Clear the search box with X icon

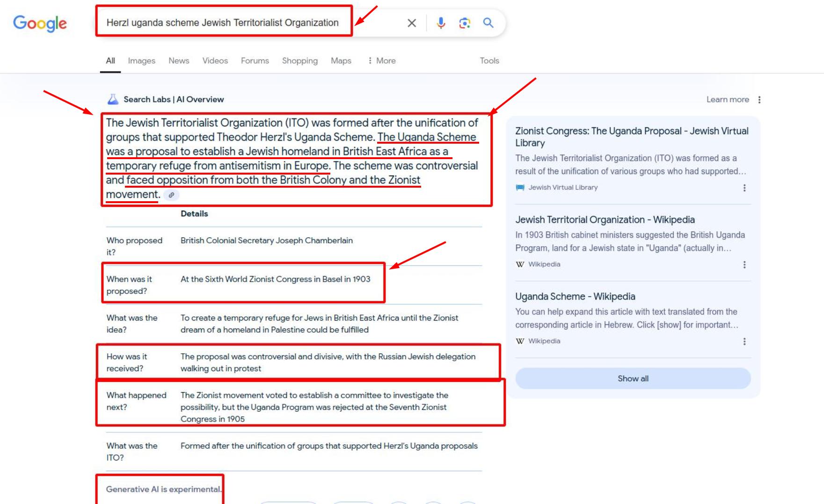tap(411, 23)
